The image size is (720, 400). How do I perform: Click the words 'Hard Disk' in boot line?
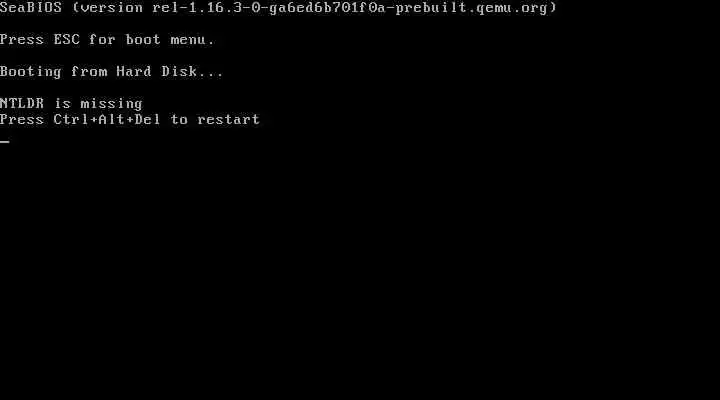pyautogui.click(x=157, y=72)
